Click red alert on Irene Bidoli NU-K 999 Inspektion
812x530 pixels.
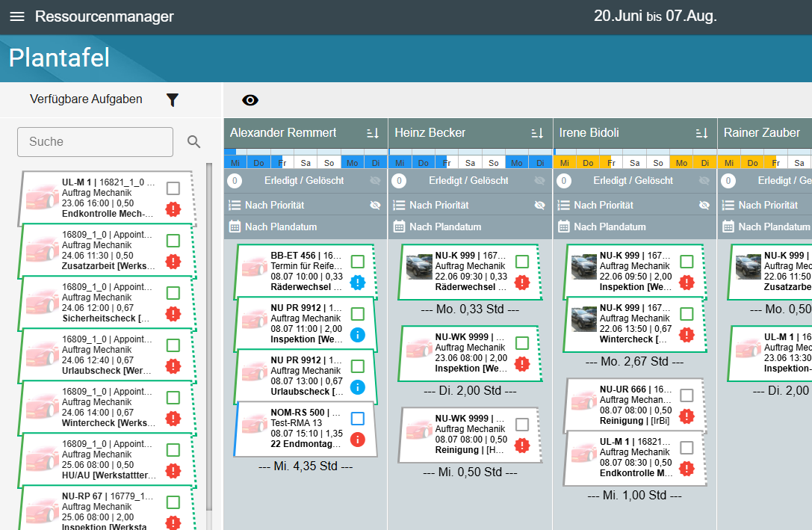[x=687, y=283]
